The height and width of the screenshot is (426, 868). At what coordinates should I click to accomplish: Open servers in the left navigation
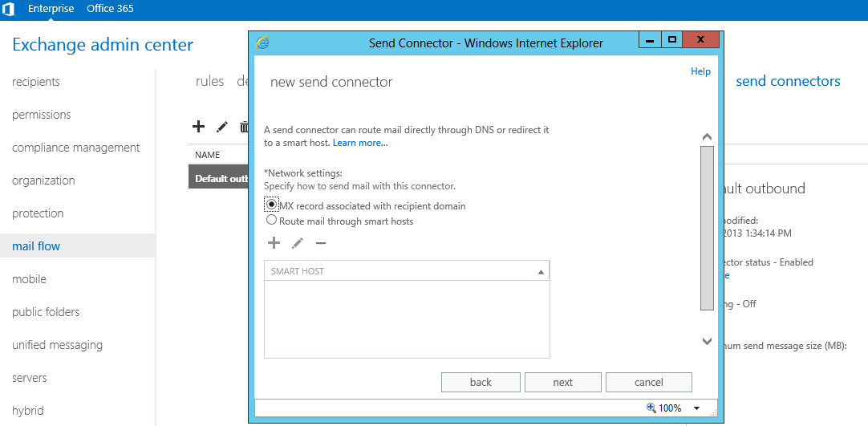(x=30, y=378)
